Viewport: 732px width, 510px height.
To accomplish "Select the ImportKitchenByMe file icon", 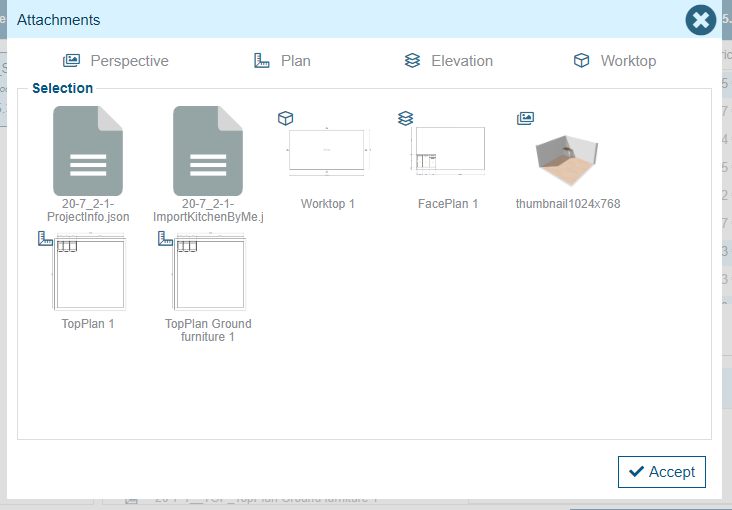I will [208, 151].
